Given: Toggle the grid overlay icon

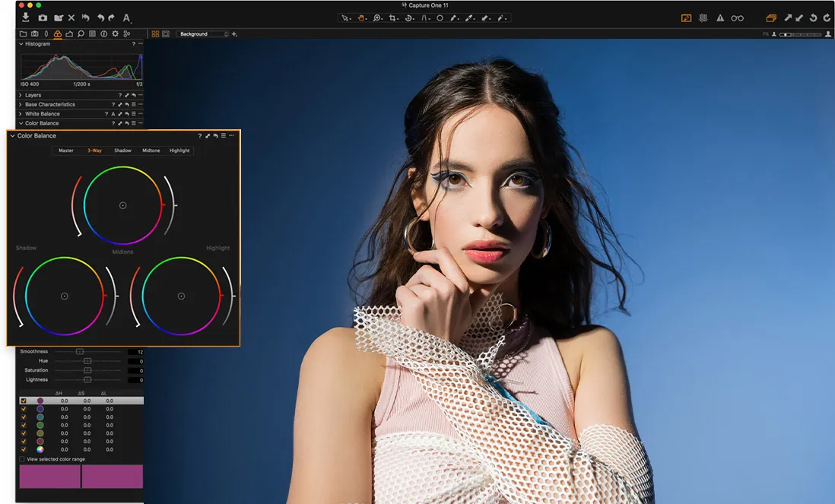Looking at the screenshot, I should 703,17.
